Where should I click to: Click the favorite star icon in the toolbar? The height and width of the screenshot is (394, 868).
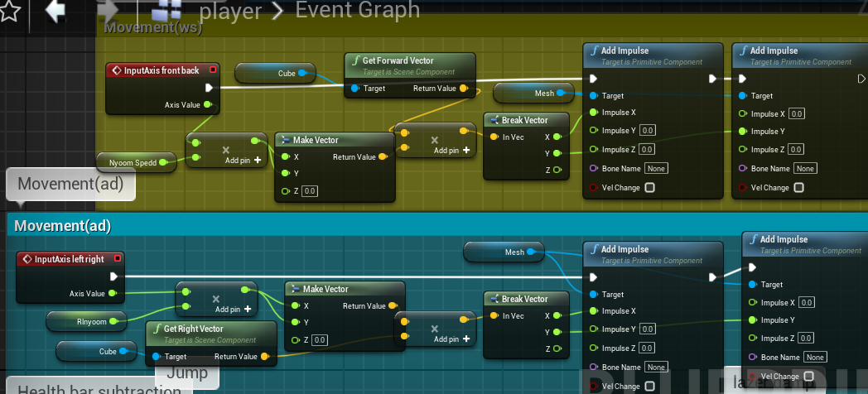click(9, 11)
